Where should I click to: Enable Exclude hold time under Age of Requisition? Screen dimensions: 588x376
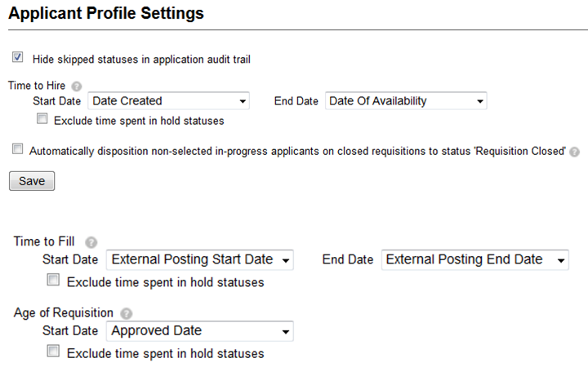coord(53,351)
